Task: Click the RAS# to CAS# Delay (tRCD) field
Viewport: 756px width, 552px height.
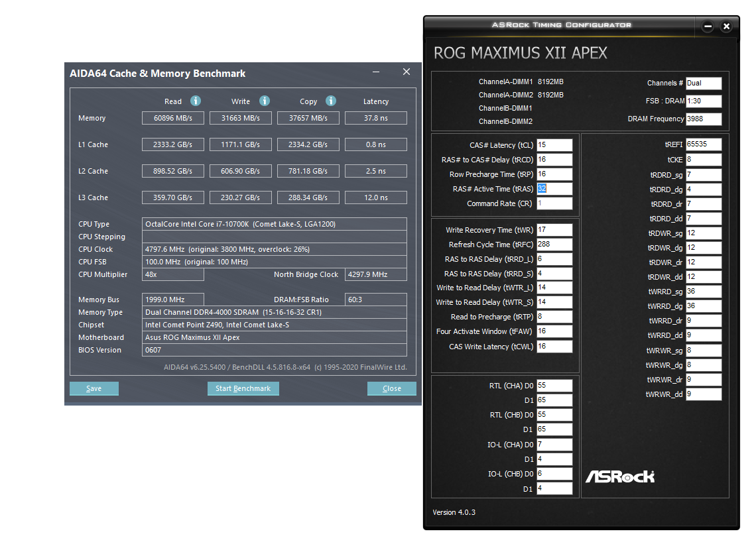Action: [554, 160]
